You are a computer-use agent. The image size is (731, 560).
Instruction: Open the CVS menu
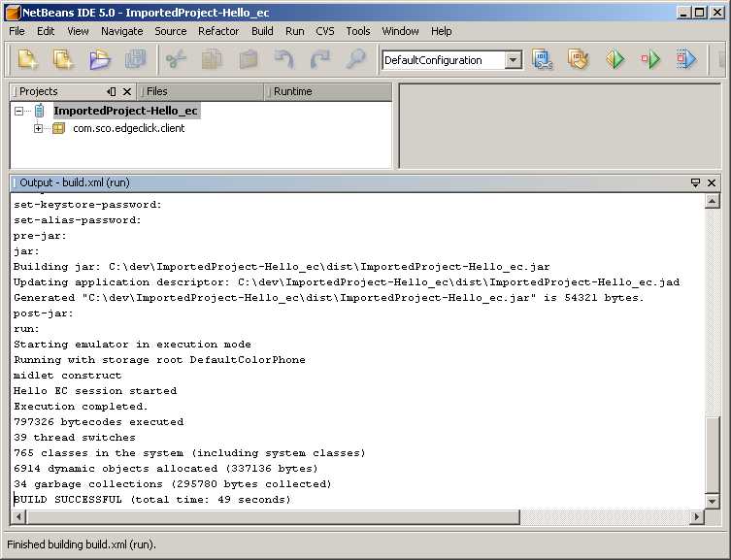pos(325,31)
